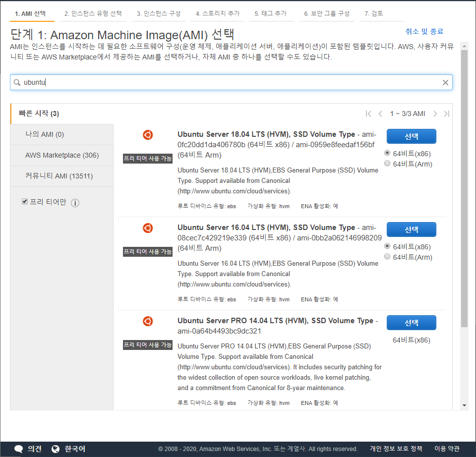Click the 취소 및 종료 link
Screen dimensions: 476x457
pyautogui.click(x=424, y=31)
